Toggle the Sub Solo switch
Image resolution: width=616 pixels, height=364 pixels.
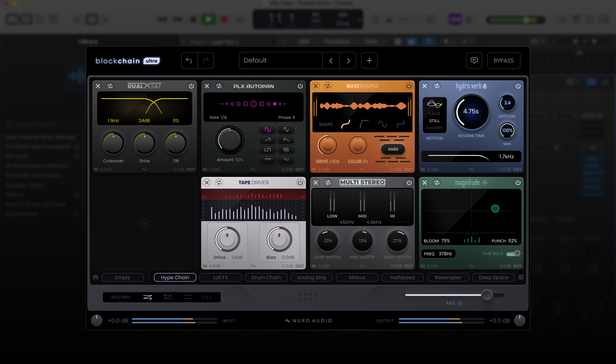pyautogui.click(x=513, y=253)
